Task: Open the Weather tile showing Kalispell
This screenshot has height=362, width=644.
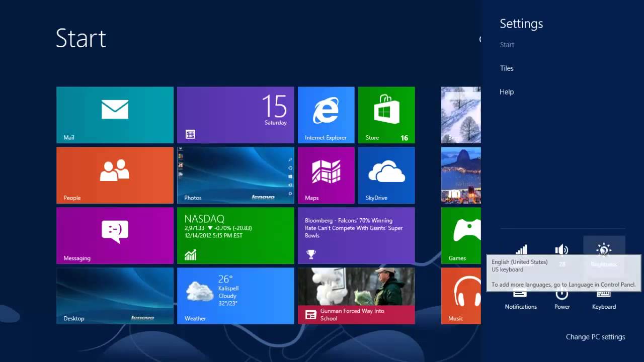Action: coord(235,296)
